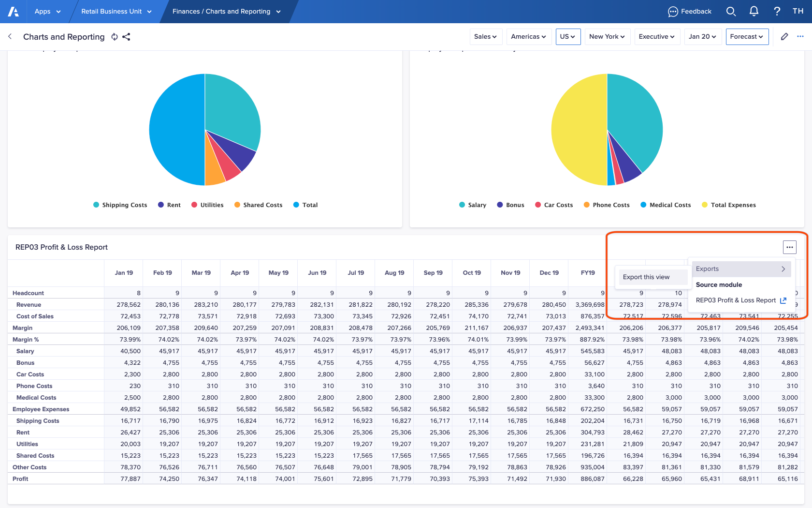
Task: Enter edit mode with the pencil icon
Action: [x=784, y=36]
